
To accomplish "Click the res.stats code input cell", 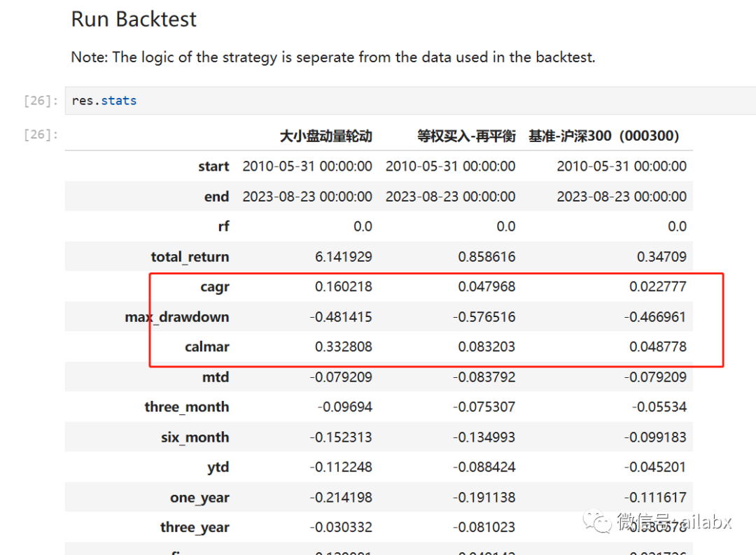I will [x=410, y=101].
